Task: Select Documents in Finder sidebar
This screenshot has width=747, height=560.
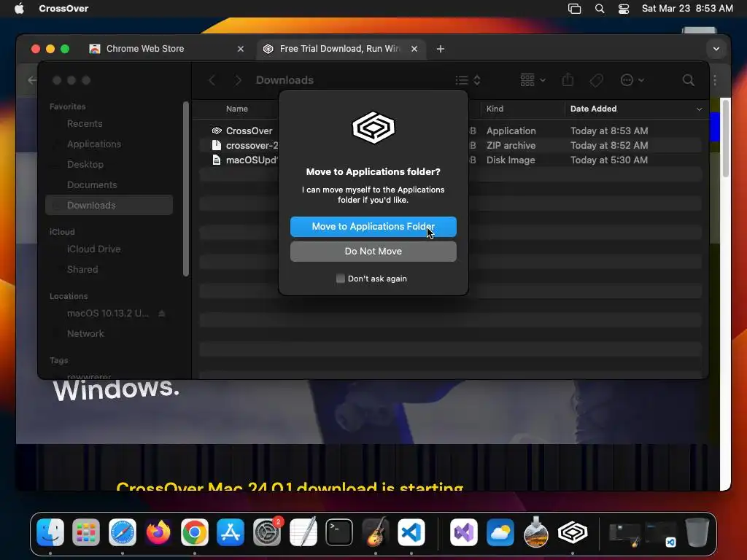Action: tap(109, 184)
